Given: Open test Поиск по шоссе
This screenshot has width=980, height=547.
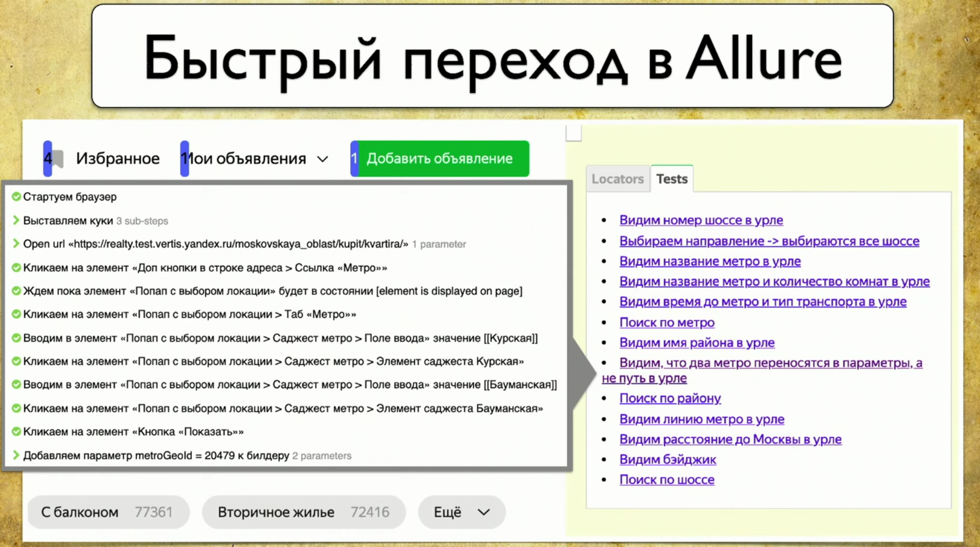Looking at the screenshot, I should 667,480.
